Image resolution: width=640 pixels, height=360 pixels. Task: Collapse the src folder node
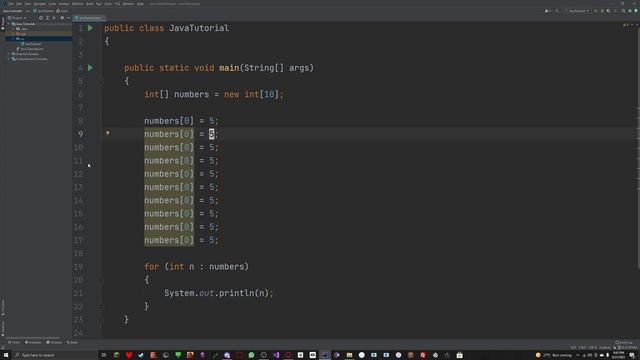(x=13, y=39)
